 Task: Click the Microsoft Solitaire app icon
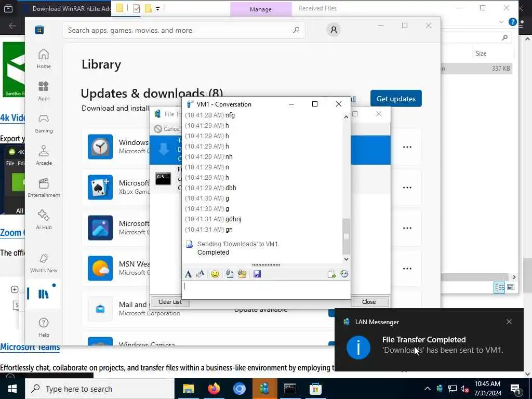pyautogui.click(x=100, y=187)
